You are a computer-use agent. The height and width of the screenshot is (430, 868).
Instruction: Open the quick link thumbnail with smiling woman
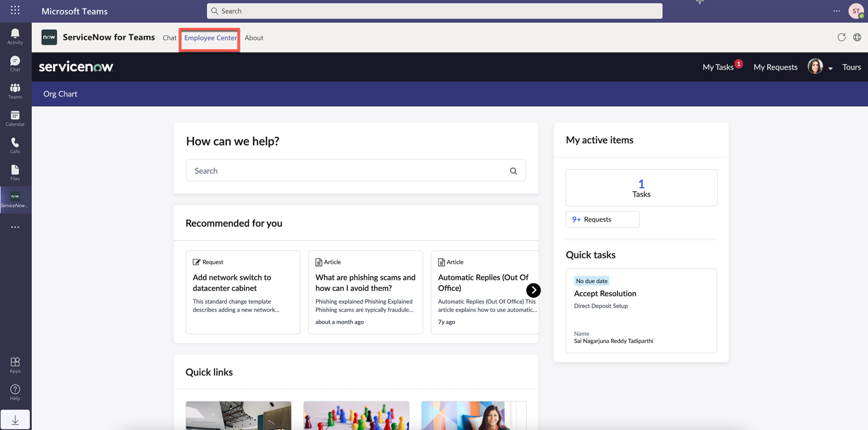point(473,416)
